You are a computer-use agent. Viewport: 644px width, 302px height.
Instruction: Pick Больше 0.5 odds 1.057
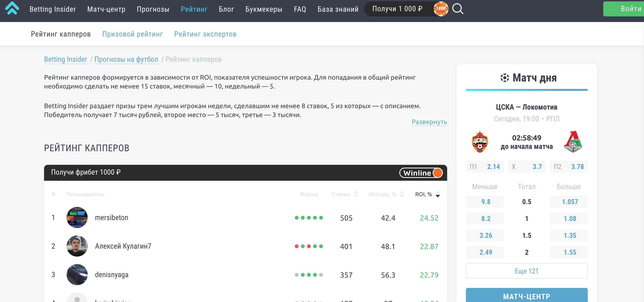[569, 202]
